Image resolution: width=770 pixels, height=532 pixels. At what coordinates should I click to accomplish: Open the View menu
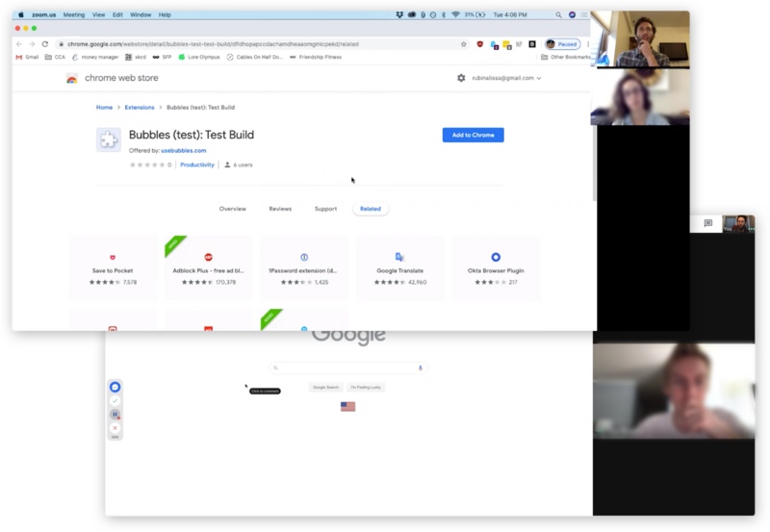99,15
